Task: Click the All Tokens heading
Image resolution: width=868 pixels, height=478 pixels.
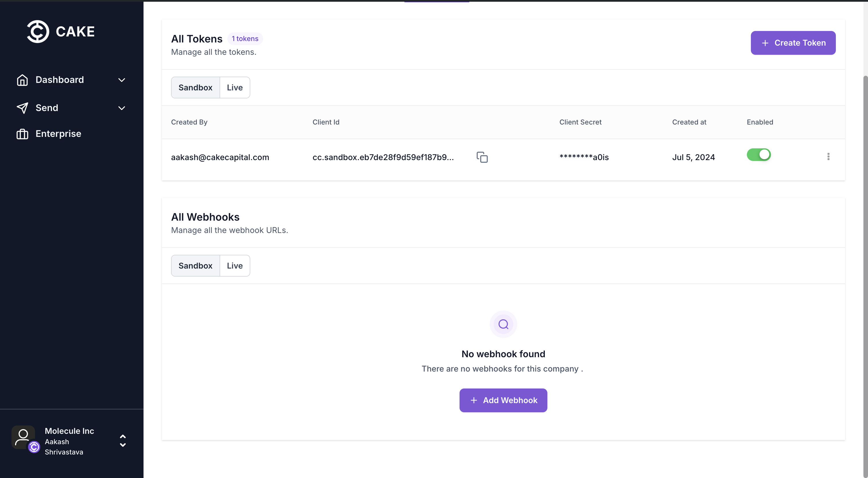Action: (197, 39)
